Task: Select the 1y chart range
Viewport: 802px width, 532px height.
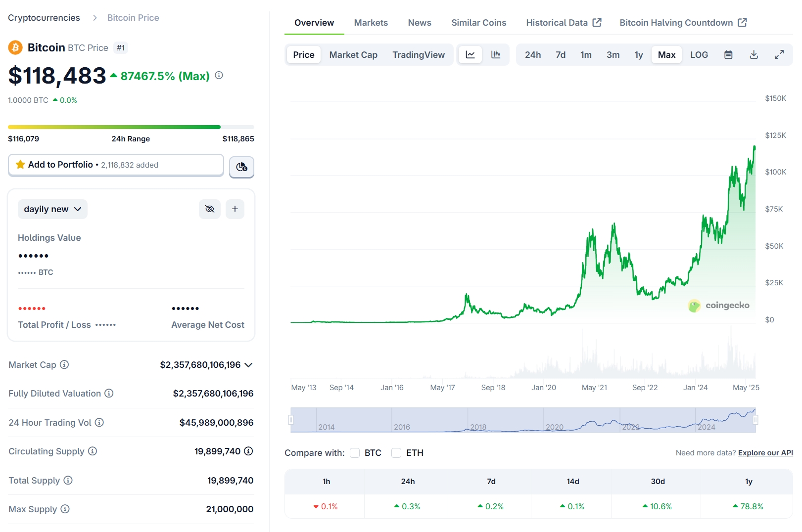Action: 639,55
